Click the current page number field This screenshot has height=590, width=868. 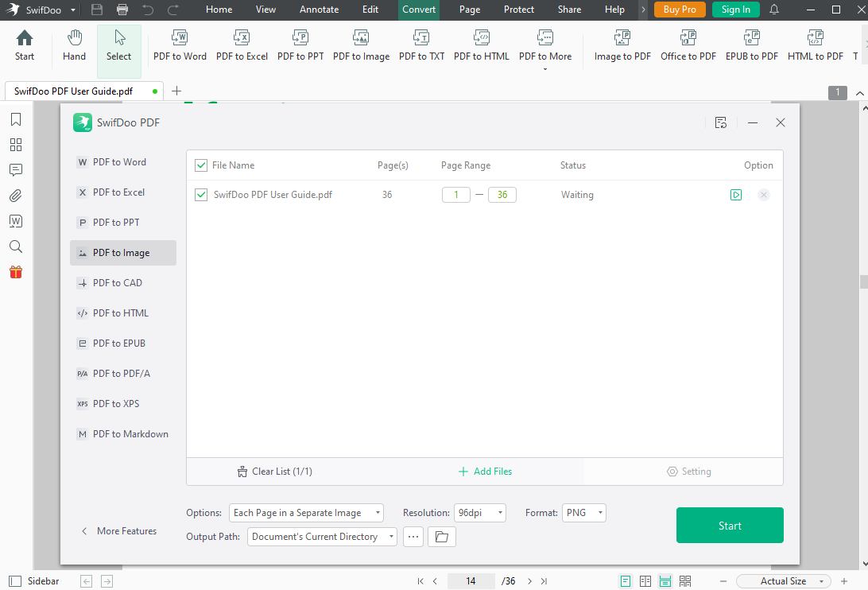pyautogui.click(x=471, y=581)
